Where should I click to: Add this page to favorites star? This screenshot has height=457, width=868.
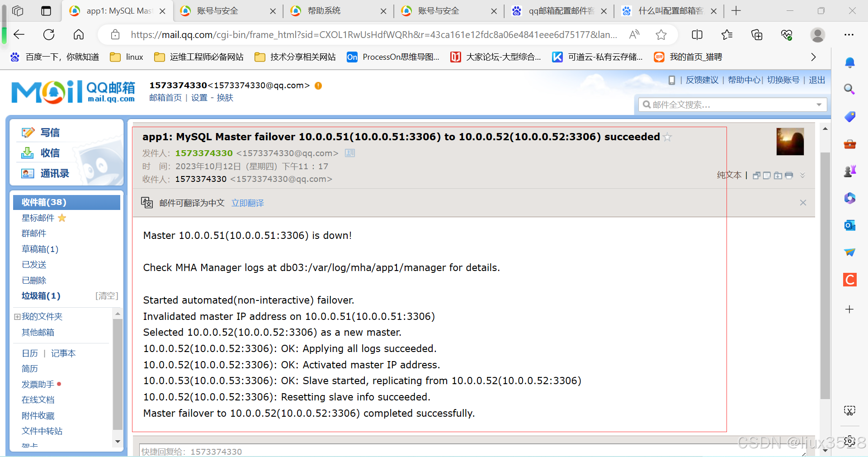[x=661, y=34]
